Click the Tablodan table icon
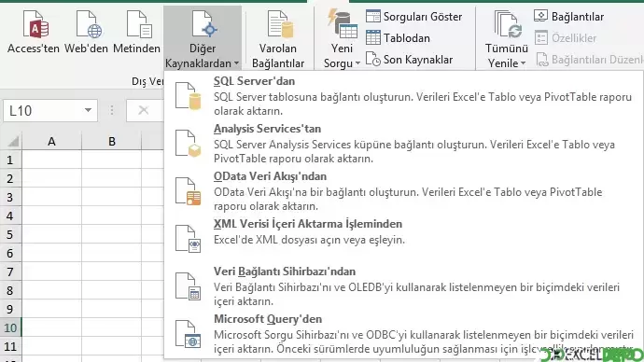This screenshot has width=644, height=362. click(x=373, y=37)
